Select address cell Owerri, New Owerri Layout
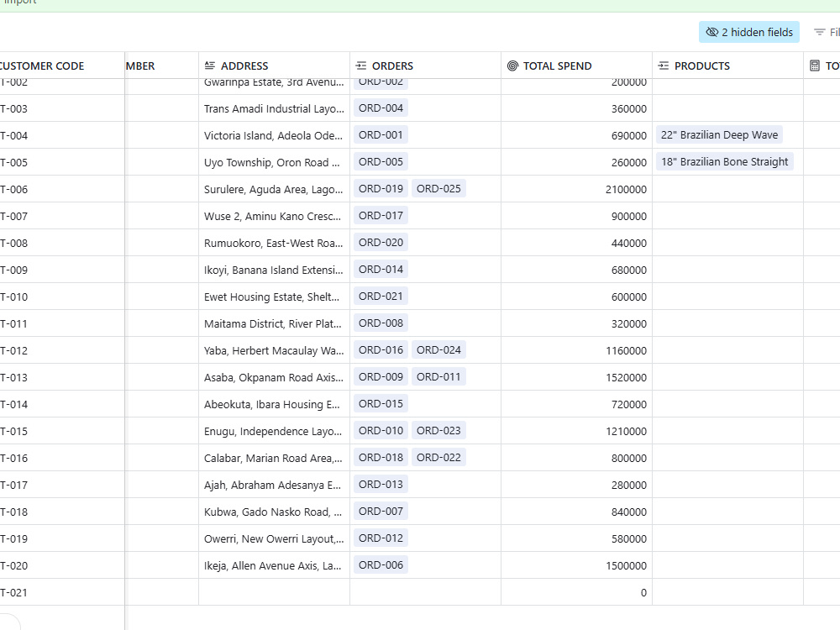Image resolution: width=840 pixels, height=630 pixels. coord(275,538)
